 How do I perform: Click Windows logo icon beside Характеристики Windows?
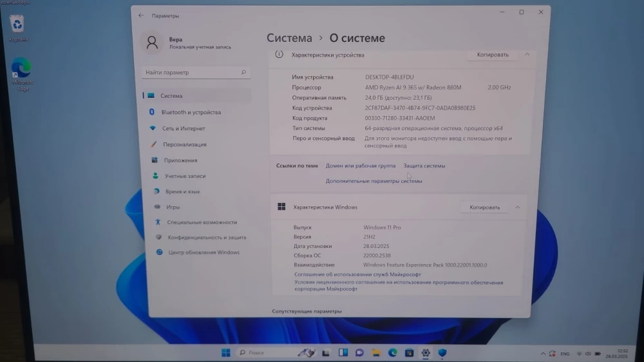pos(281,207)
